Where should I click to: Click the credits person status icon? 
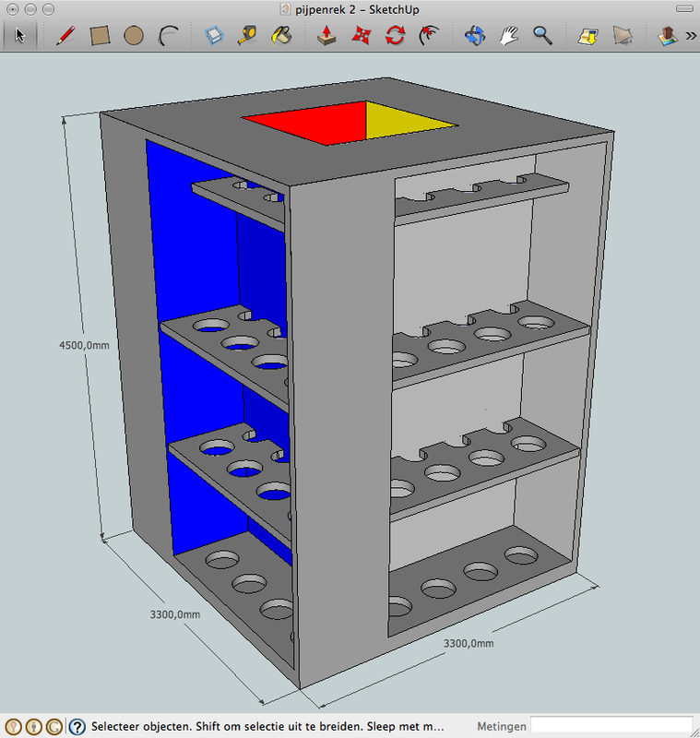pos(34,727)
